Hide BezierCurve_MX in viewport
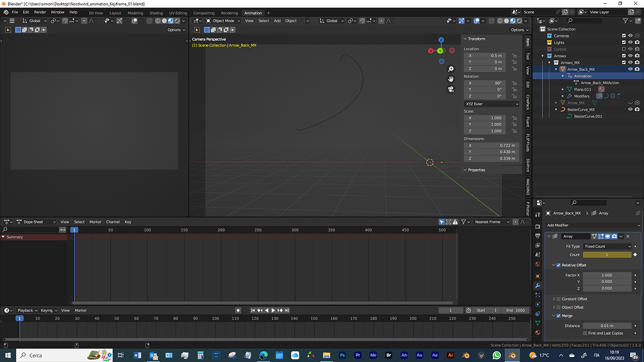The image size is (644, 362). (630, 109)
